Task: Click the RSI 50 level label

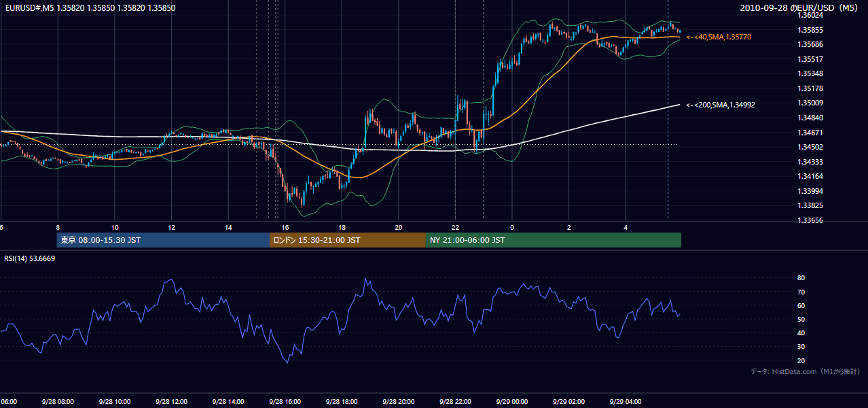Action: (x=801, y=319)
